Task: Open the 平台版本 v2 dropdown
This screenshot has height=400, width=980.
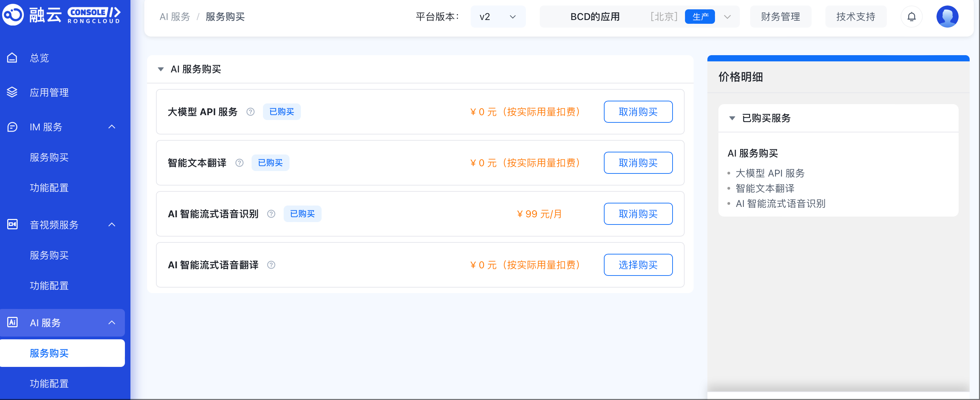Action: click(498, 17)
